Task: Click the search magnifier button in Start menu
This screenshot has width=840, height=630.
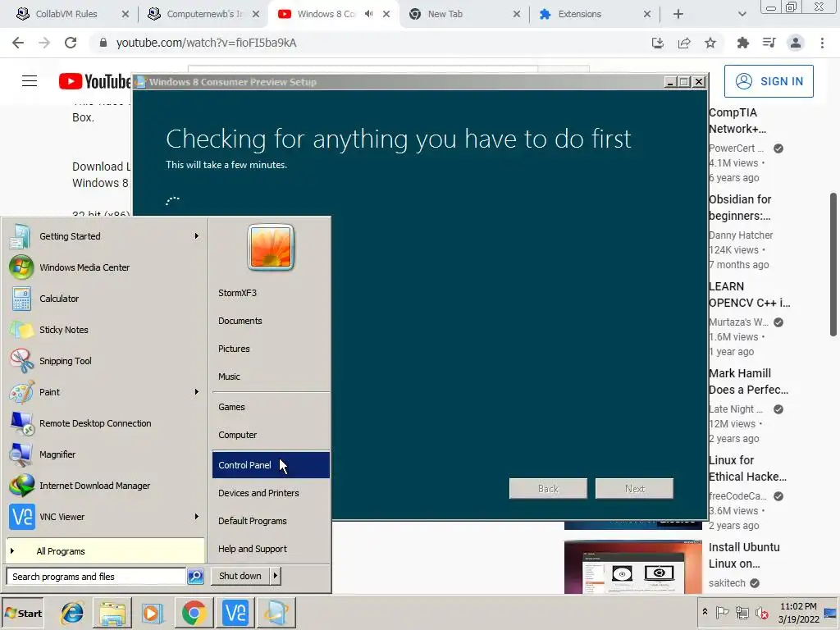Action: click(195, 576)
